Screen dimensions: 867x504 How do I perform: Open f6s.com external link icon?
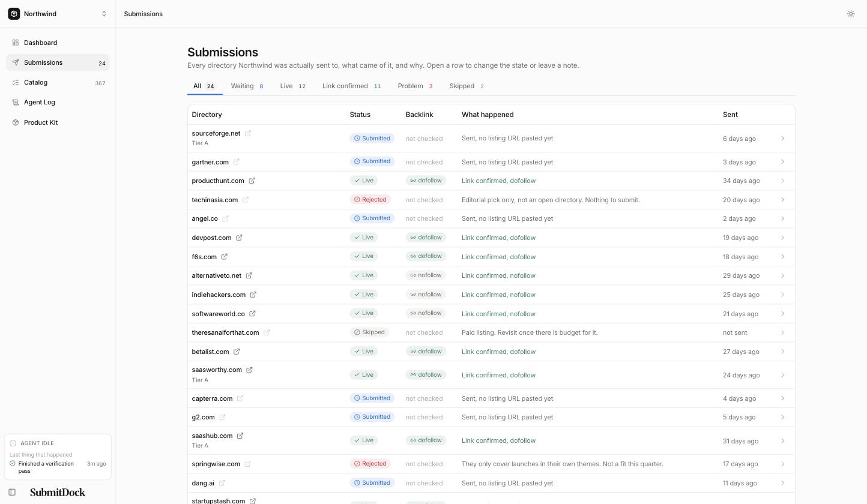pyautogui.click(x=225, y=257)
